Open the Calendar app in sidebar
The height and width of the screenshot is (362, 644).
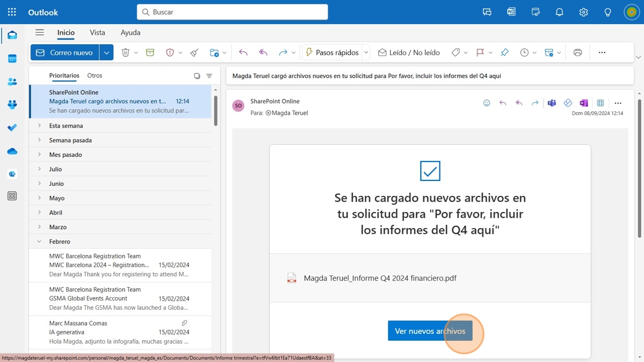(x=12, y=59)
